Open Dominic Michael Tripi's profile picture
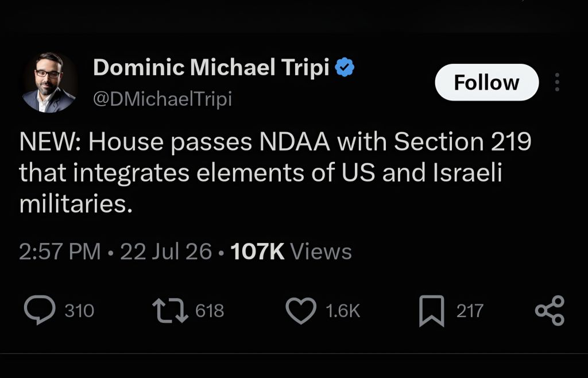Image resolution: width=588 pixels, height=378 pixels. coord(48,83)
